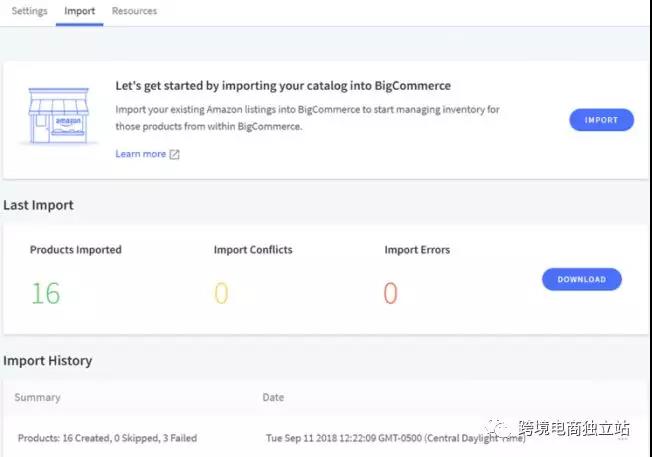Click the Products Imported count 16
The width and height of the screenshot is (652, 457).
46,293
